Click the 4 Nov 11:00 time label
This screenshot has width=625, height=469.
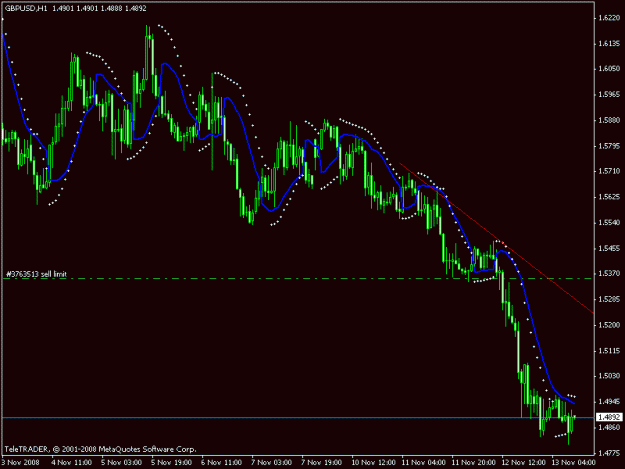point(72,462)
